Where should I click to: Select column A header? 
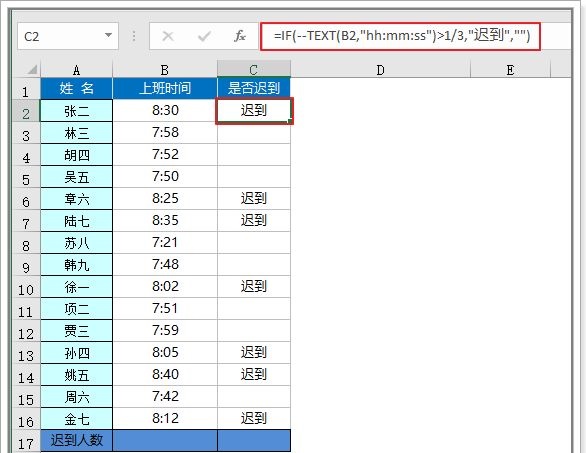click(76, 70)
